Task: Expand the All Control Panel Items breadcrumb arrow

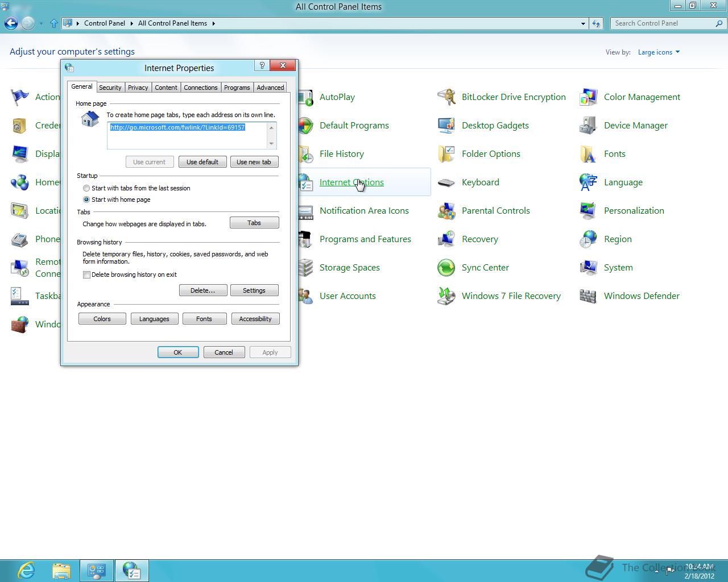Action: tap(213, 23)
